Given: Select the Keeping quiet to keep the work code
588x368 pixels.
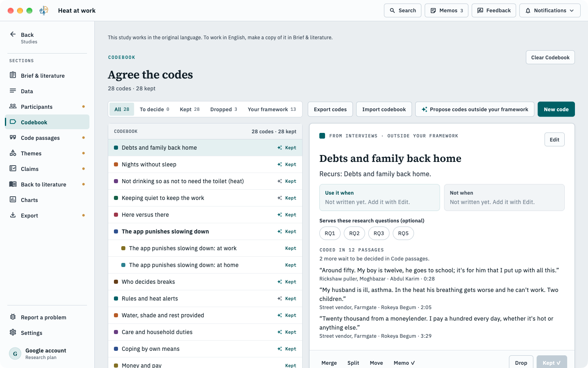Looking at the screenshot, I should (205, 198).
